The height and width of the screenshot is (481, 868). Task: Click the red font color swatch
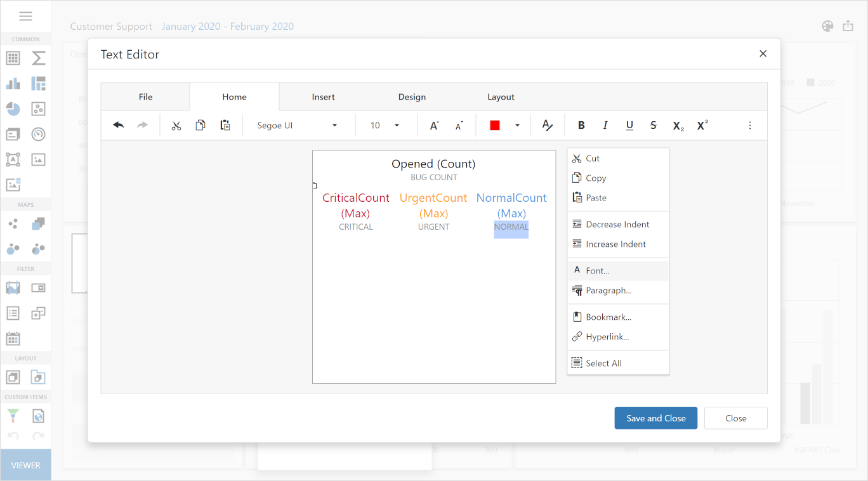[x=494, y=125]
